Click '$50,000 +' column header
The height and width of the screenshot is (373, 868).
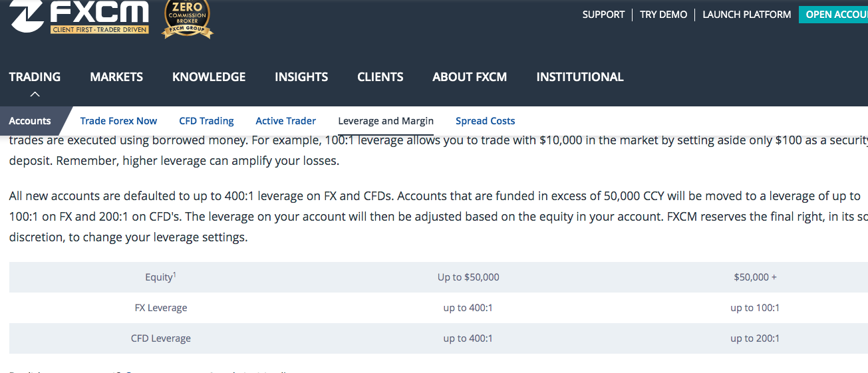click(755, 277)
